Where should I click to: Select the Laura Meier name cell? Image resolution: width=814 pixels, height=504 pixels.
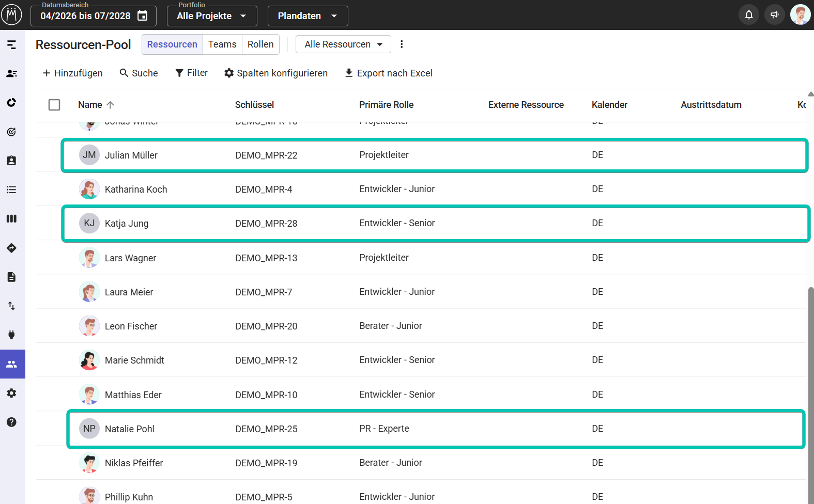[x=129, y=292]
